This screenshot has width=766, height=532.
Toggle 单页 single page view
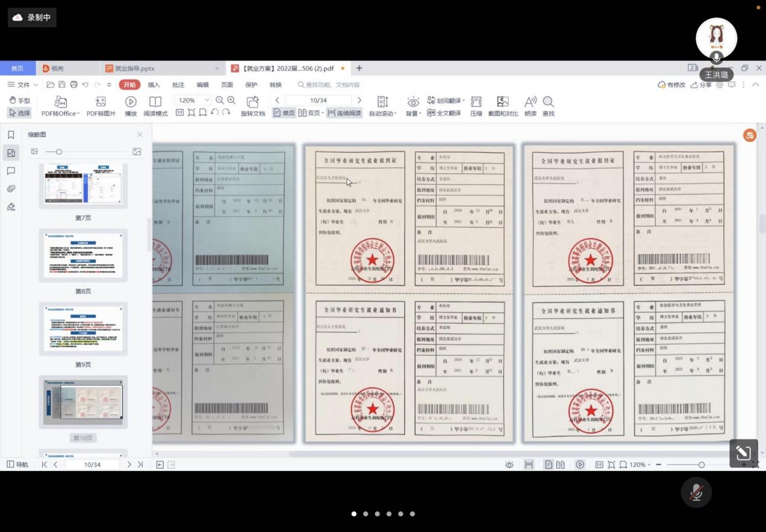point(285,113)
